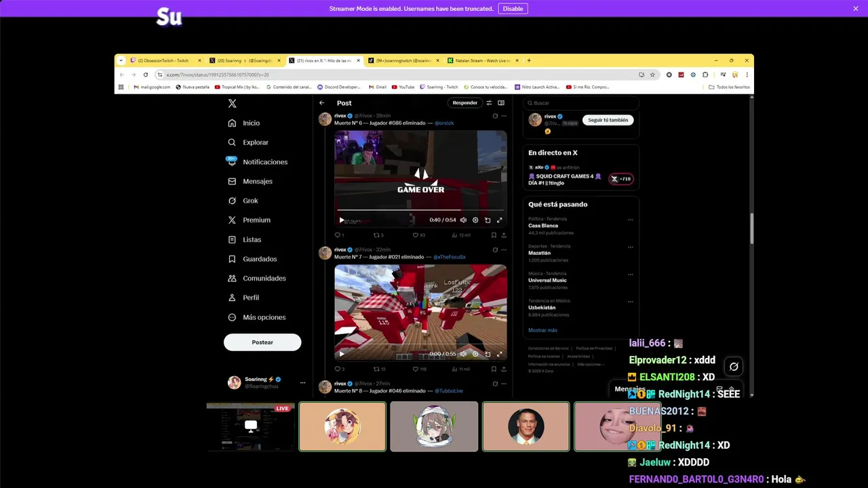Like the Muerte Nº 6 post
The height and width of the screenshot is (488, 868).
[x=418, y=235]
